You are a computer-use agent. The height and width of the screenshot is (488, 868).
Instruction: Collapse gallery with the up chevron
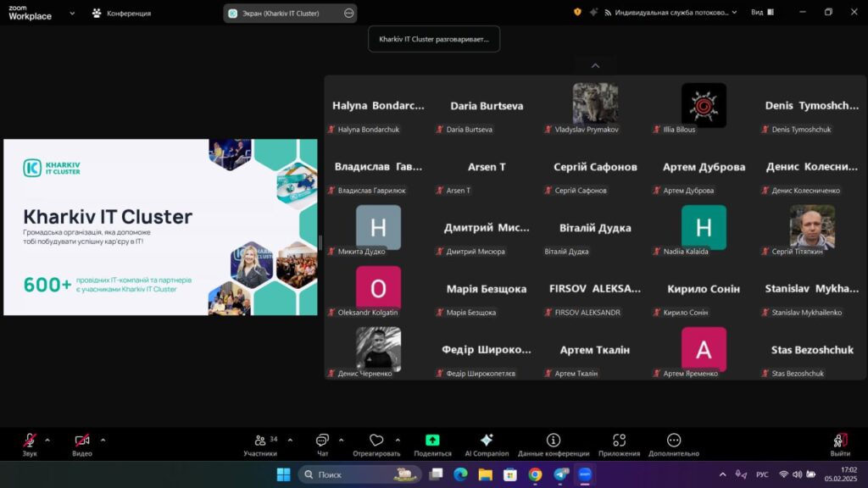[595, 66]
